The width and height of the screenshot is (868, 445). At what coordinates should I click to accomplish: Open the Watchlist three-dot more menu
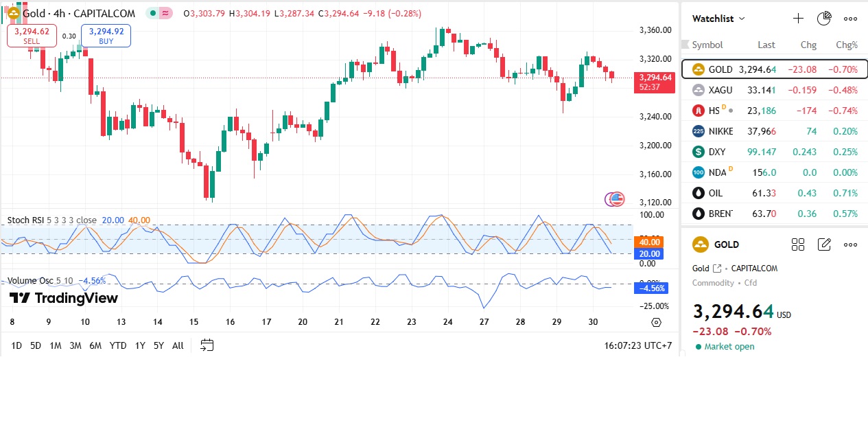pyautogui.click(x=850, y=19)
